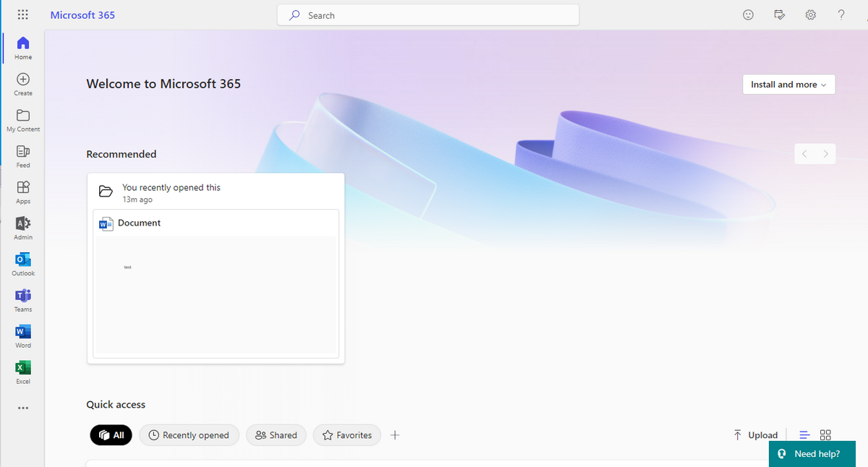Go to next recommended item

click(x=825, y=154)
